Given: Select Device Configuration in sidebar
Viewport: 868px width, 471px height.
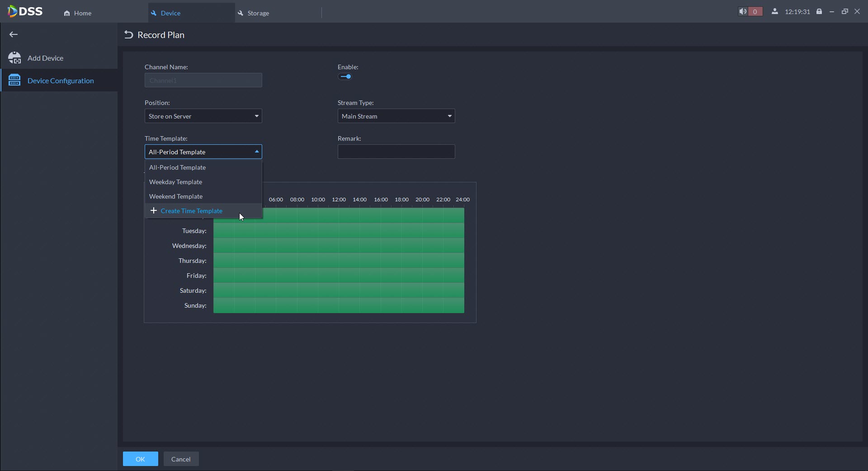Looking at the screenshot, I should (x=61, y=81).
